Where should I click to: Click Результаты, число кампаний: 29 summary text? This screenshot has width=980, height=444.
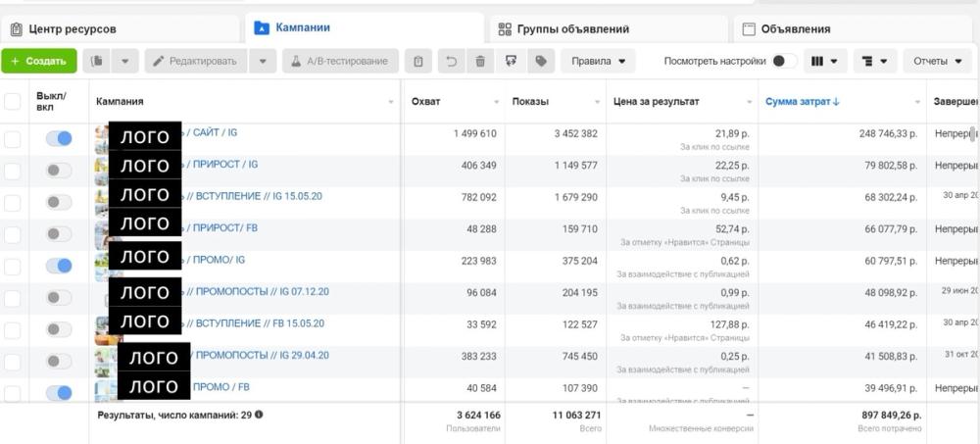(174, 415)
